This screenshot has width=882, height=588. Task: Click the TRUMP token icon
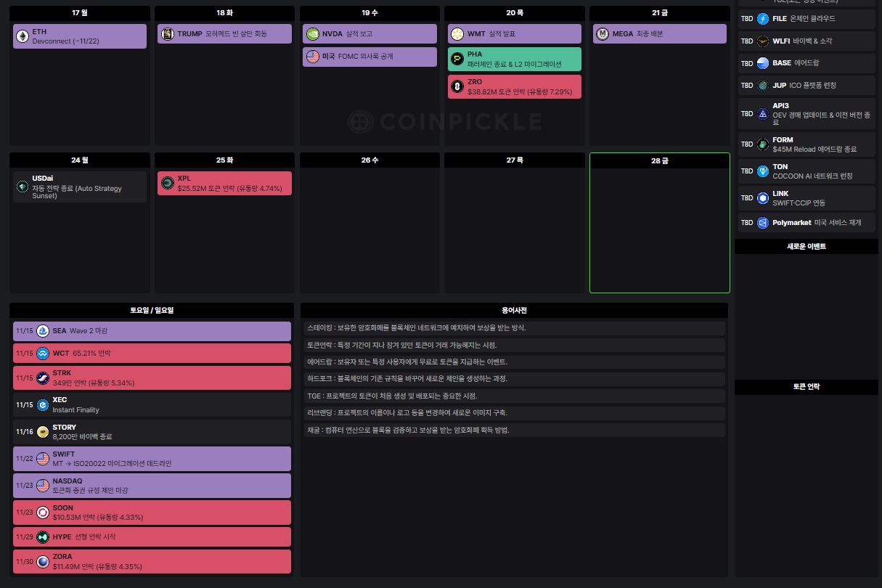point(167,33)
